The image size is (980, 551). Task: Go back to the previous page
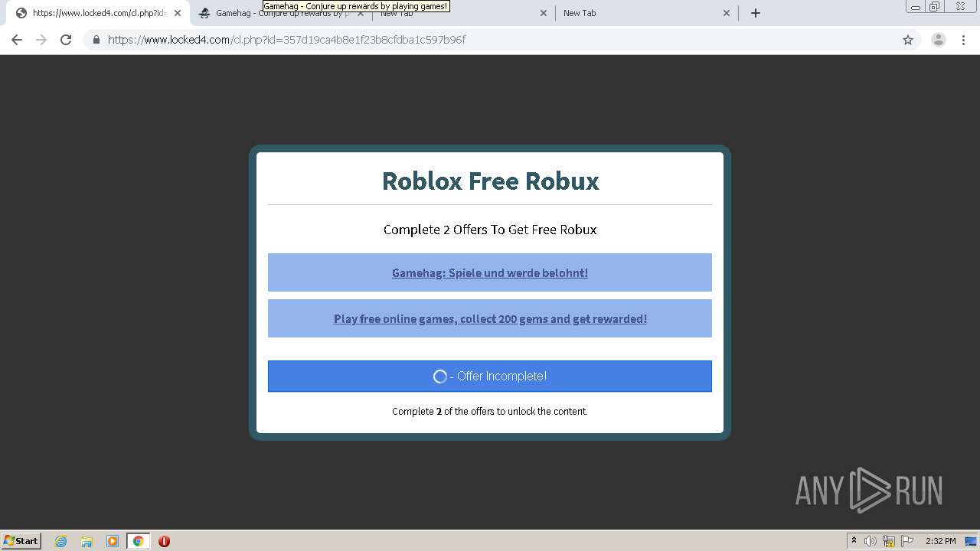[17, 40]
